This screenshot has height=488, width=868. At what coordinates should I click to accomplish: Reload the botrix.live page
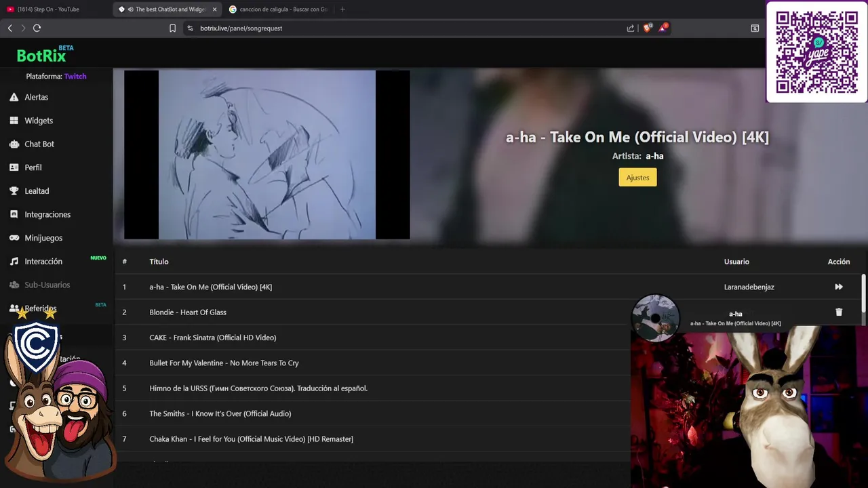37,28
